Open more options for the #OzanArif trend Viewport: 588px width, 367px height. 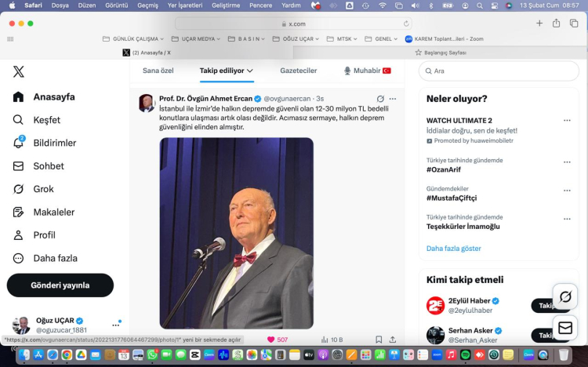(566, 163)
